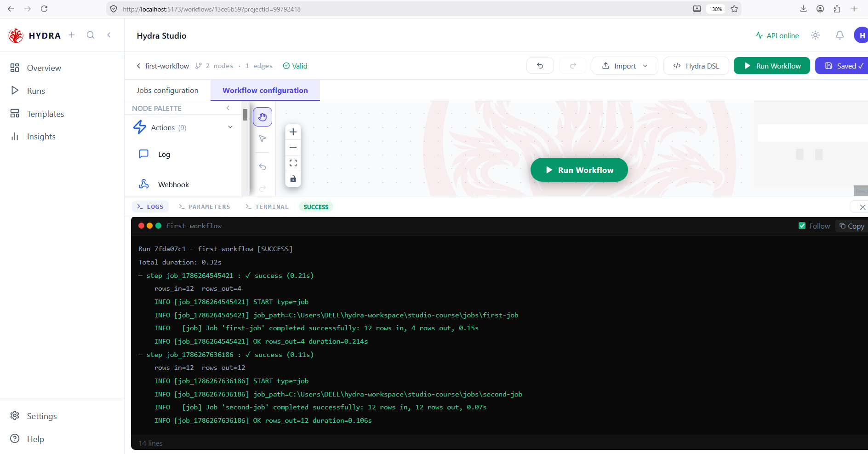
Task: Collapse the Node Palette panel
Action: [228, 108]
